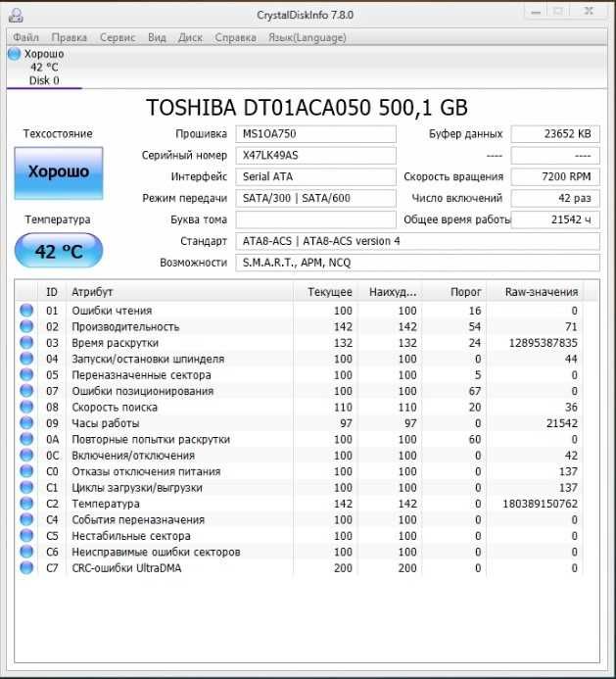Click the Порог column header
616x679 pixels.
click(x=454, y=292)
